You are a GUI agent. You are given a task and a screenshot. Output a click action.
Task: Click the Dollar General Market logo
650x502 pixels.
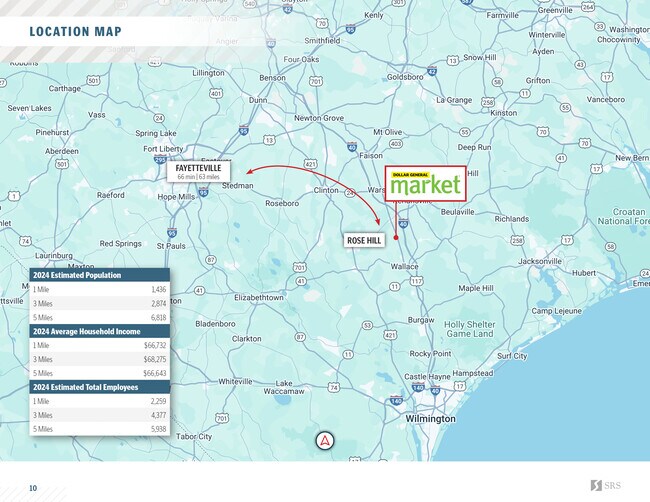[425, 183]
